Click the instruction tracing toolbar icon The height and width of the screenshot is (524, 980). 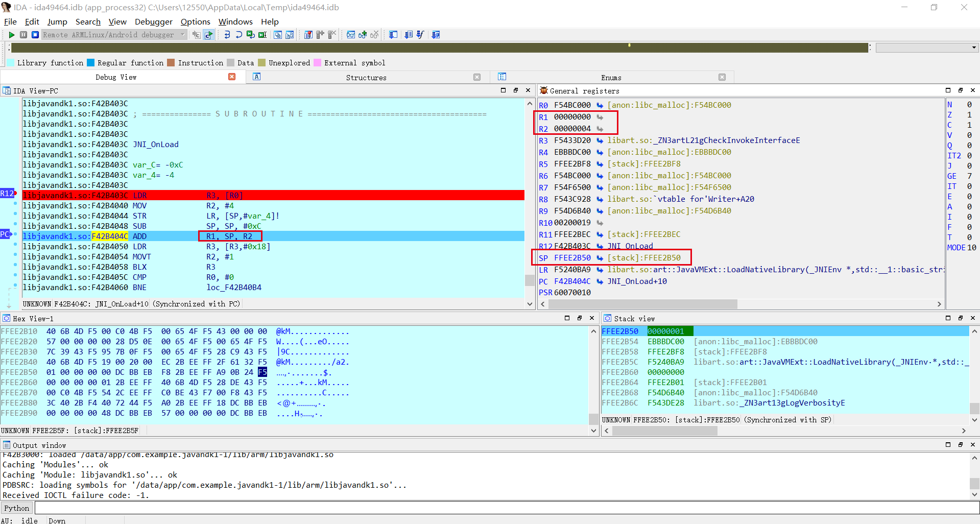[x=409, y=35]
